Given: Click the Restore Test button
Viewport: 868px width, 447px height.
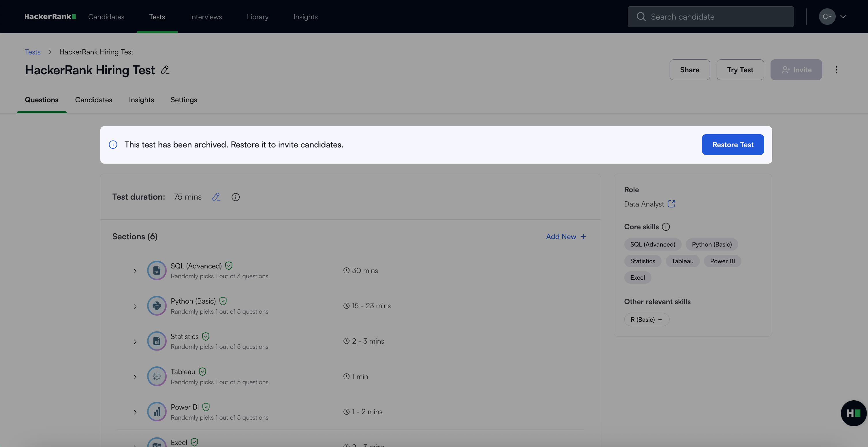Looking at the screenshot, I should [x=732, y=144].
